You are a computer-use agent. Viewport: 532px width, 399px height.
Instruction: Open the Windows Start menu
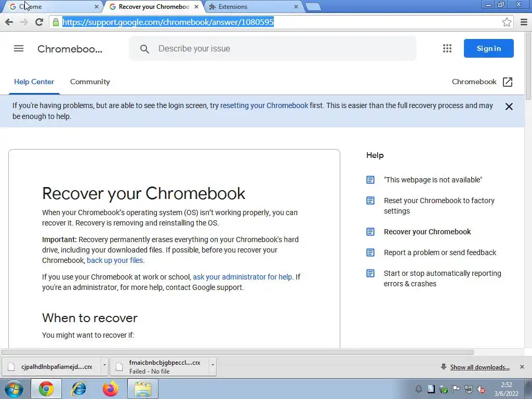(14, 389)
